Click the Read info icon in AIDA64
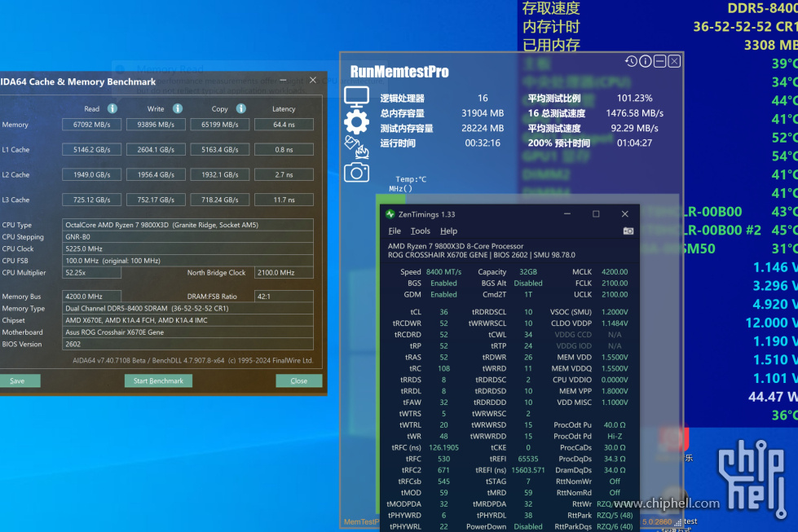This screenshot has width=798, height=532. coord(112,108)
